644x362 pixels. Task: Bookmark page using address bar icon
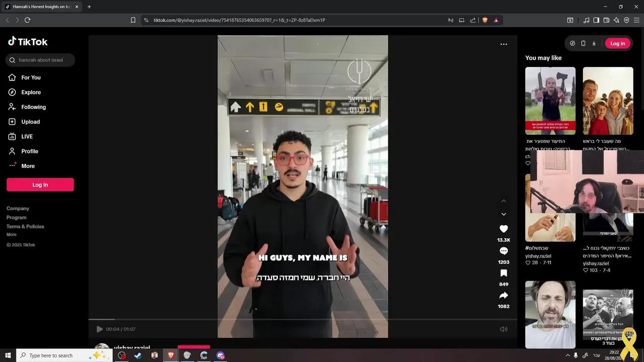133,20
